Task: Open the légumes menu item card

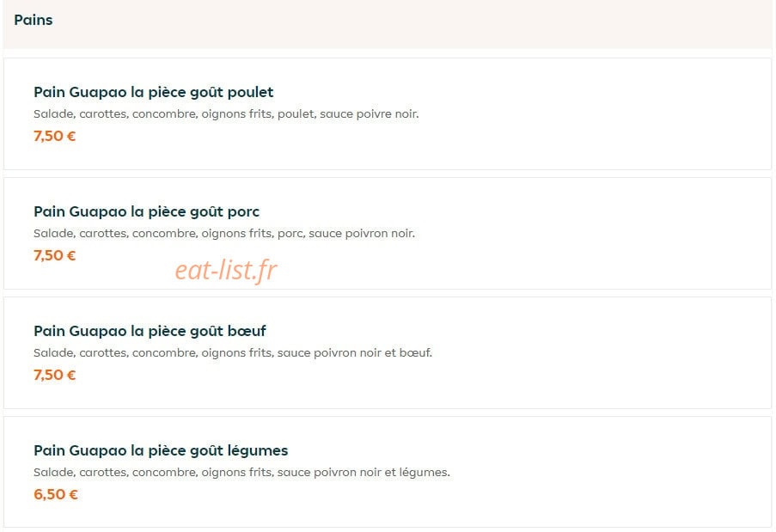Action: tap(388, 472)
